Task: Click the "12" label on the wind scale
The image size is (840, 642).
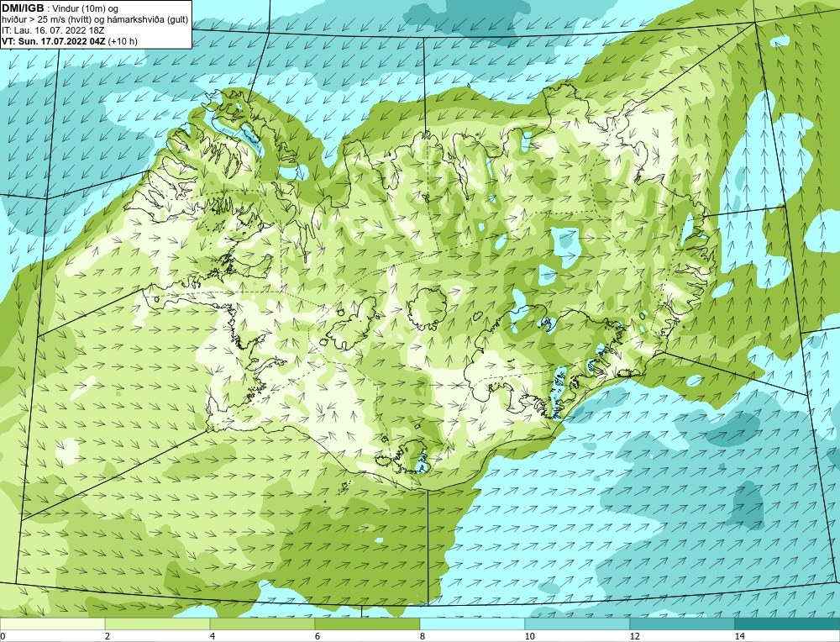Action: tap(635, 636)
